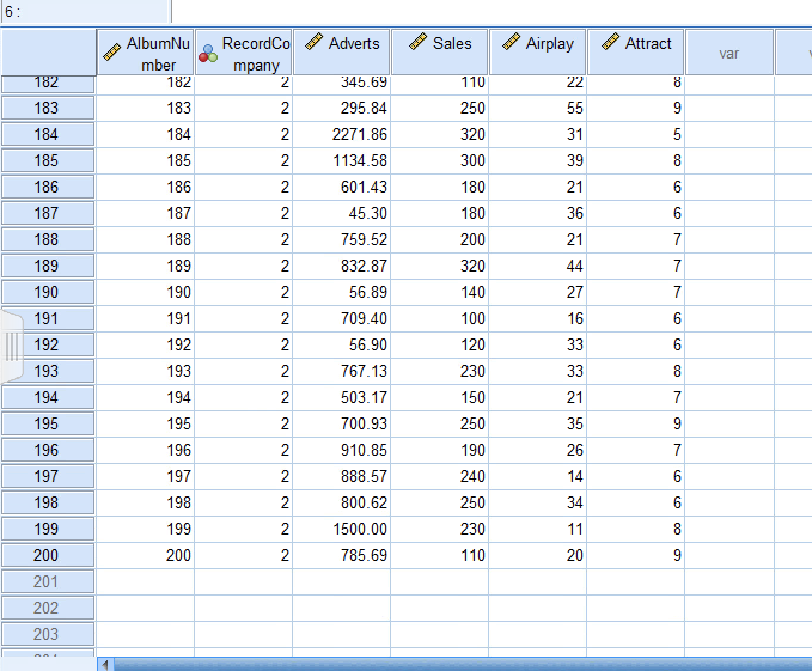Click the horizontal scrollbar left arrow
This screenshot has height=671, width=812.
105,664
